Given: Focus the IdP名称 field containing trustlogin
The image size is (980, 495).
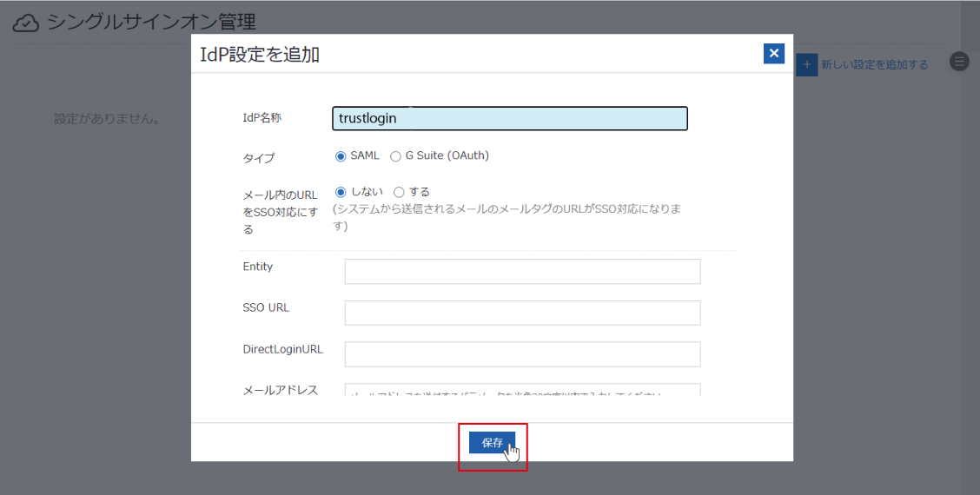Looking at the screenshot, I should pyautogui.click(x=510, y=118).
